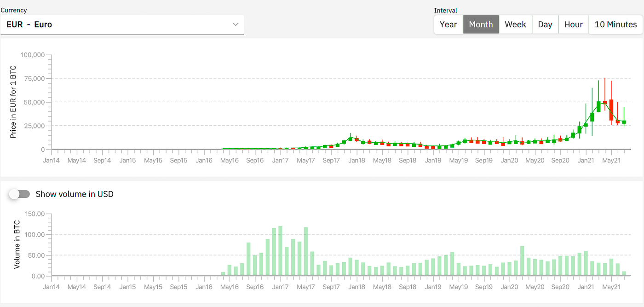Open the EUR - Euro currency dropdown

coord(122,24)
